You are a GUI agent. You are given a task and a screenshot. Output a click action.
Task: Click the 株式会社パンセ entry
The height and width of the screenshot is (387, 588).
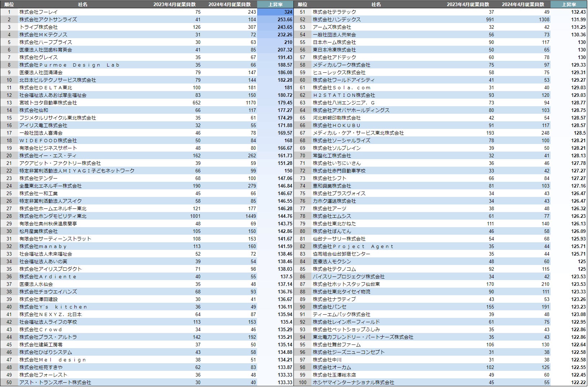[329, 307]
